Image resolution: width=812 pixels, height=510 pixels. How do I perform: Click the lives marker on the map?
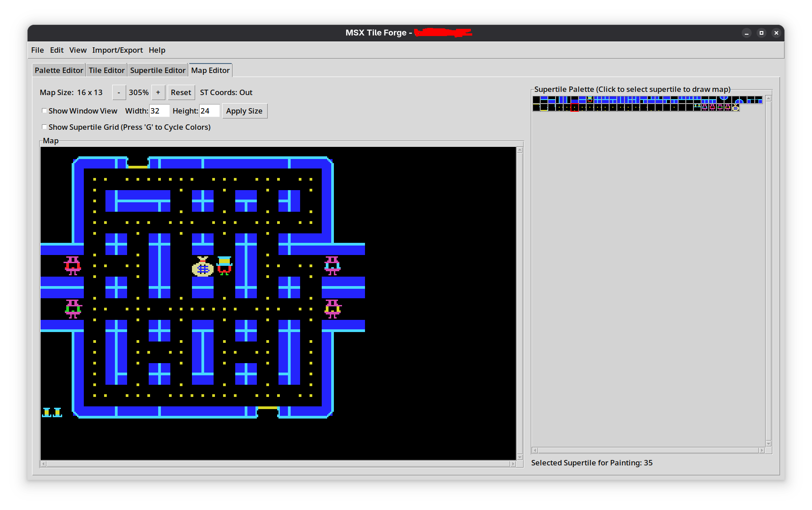click(52, 412)
